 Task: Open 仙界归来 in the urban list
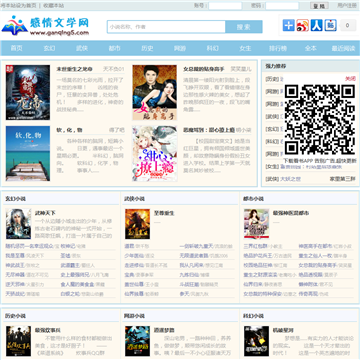click(x=253, y=285)
